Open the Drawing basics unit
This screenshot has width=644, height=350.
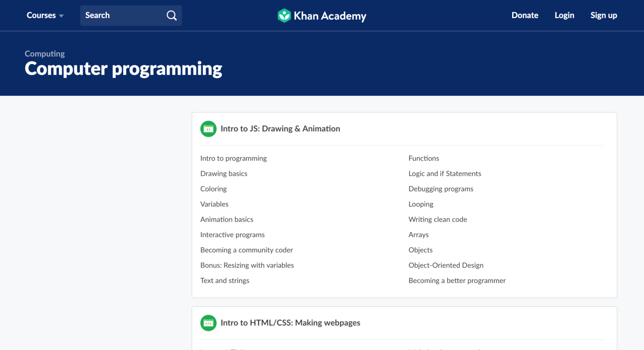[223, 173]
